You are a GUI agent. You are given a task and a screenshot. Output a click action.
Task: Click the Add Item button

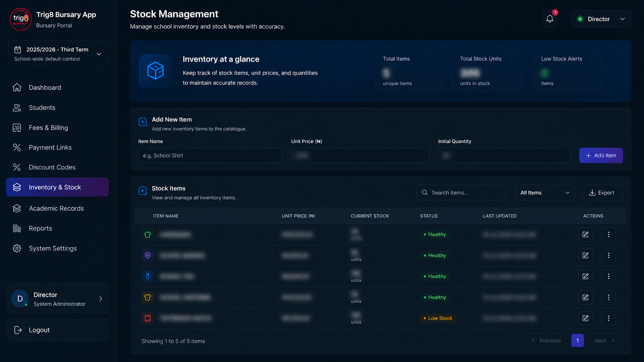[601, 155]
